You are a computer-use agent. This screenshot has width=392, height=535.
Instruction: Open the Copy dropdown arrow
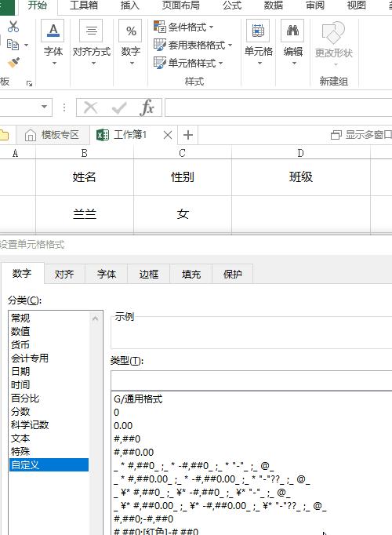[26, 45]
